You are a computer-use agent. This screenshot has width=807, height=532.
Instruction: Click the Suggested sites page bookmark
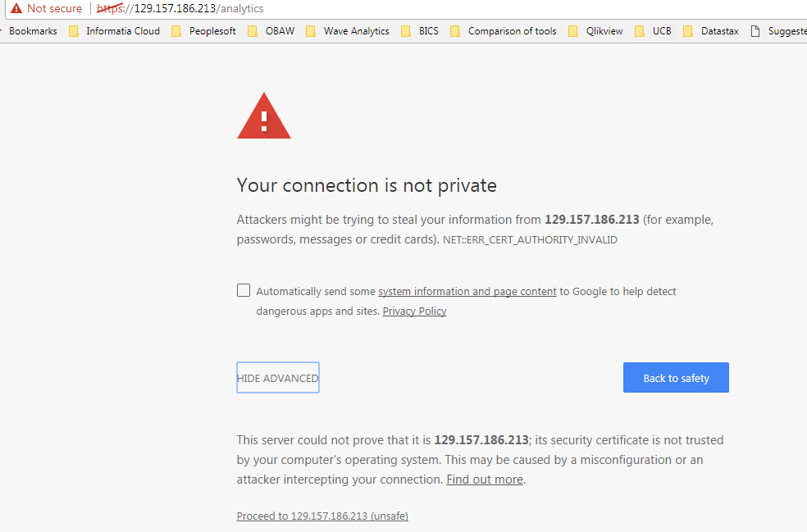point(779,31)
